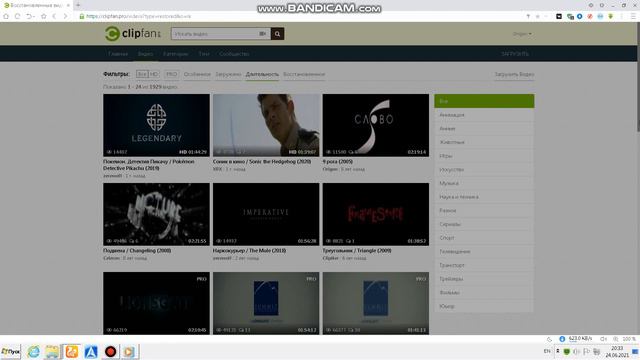Click the camera icon inside the search field

(x=262, y=34)
